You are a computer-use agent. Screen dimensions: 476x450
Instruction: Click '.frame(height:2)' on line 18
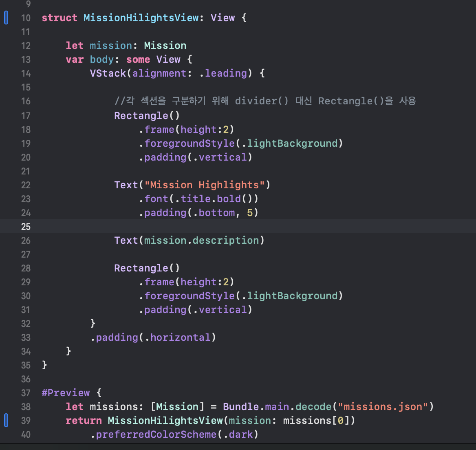tap(186, 130)
